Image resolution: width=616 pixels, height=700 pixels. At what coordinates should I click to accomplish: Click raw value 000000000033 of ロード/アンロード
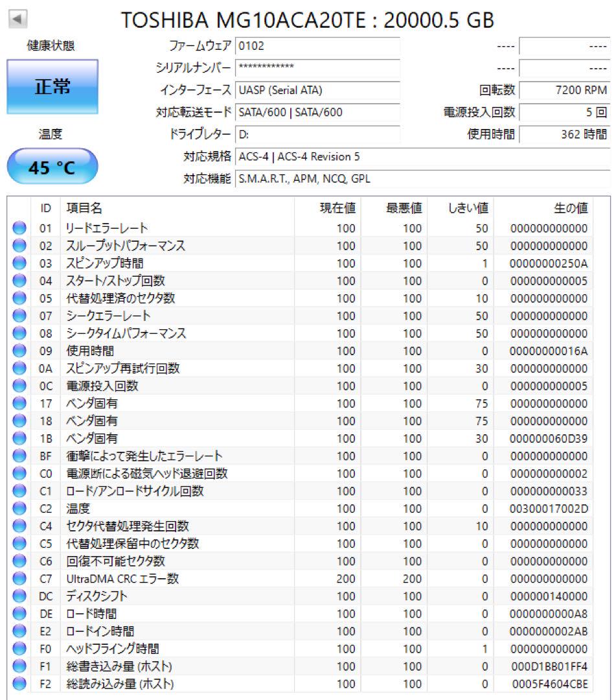pos(549,491)
